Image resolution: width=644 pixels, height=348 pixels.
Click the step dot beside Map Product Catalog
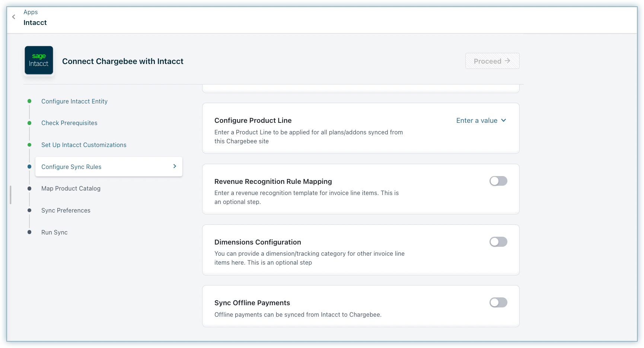tap(29, 189)
